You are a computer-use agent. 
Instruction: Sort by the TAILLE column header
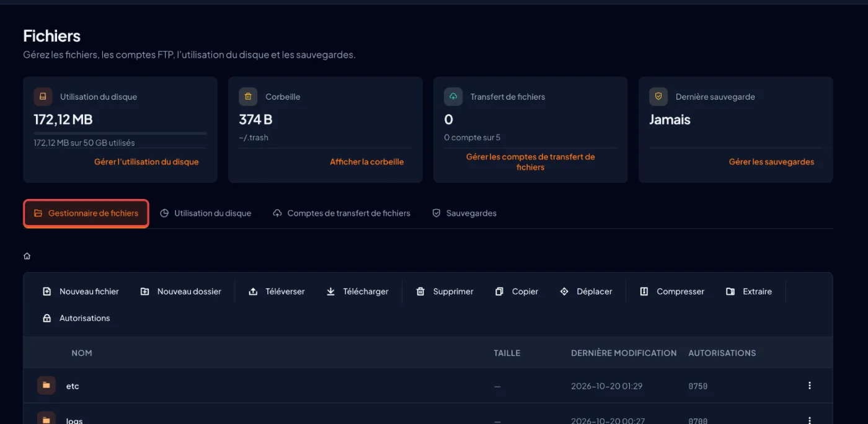pos(507,353)
